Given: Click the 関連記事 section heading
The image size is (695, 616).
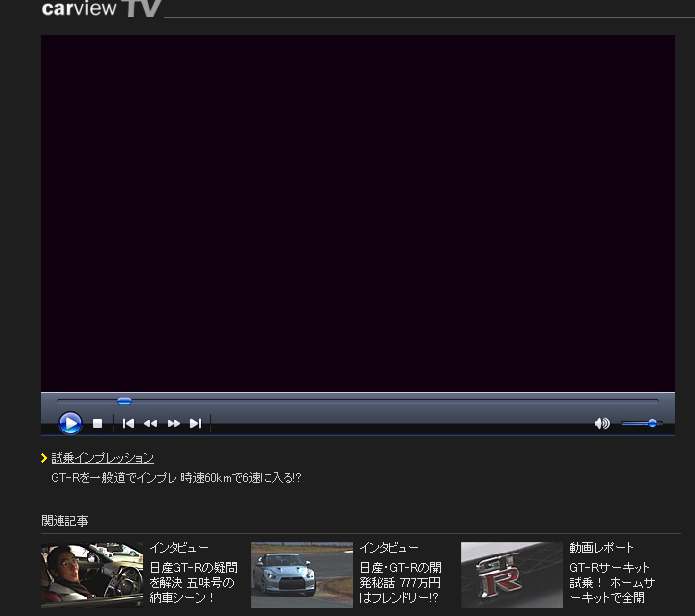Looking at the screenshot, I should click(64, 521).
